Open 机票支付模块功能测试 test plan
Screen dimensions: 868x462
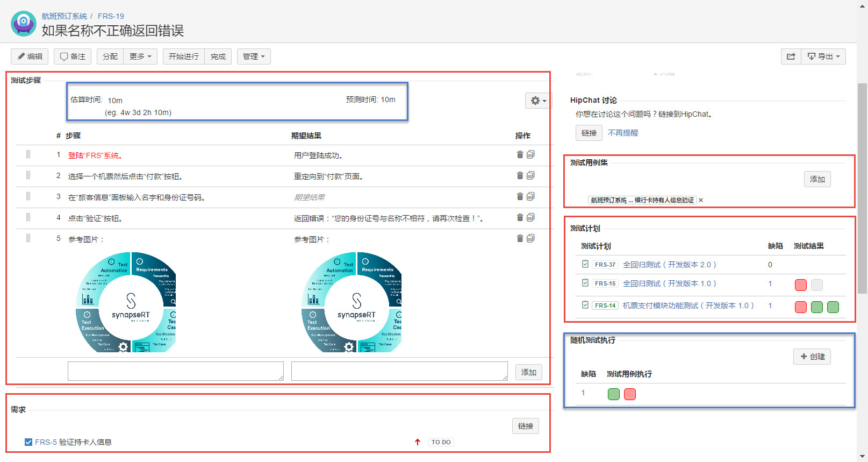(688, 305)
